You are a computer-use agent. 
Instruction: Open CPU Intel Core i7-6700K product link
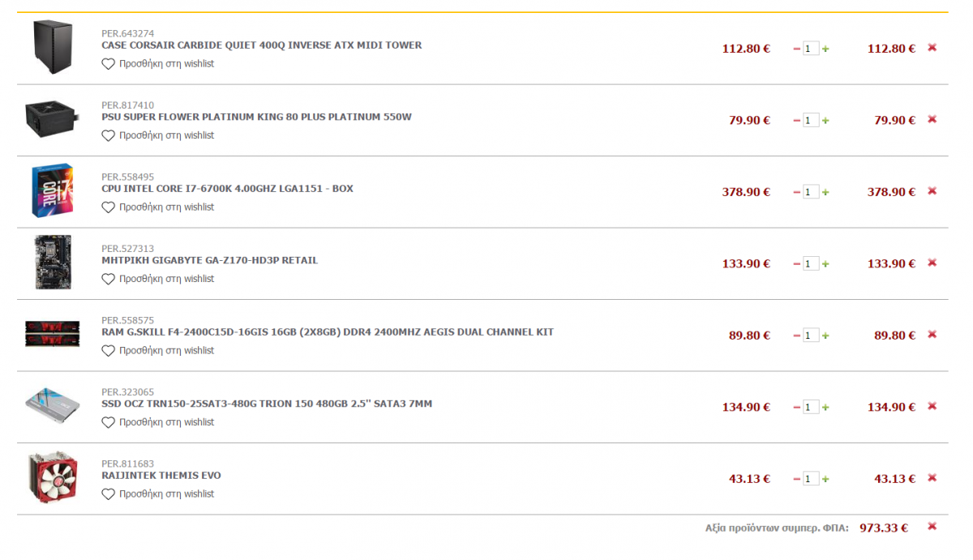point(228,189)
